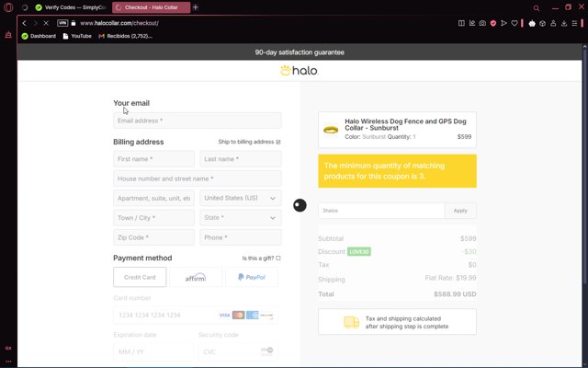The height and width of the screenshot is (368, 588).
Task: Toggle Ship to billing address checkbox
Action: 278,142
